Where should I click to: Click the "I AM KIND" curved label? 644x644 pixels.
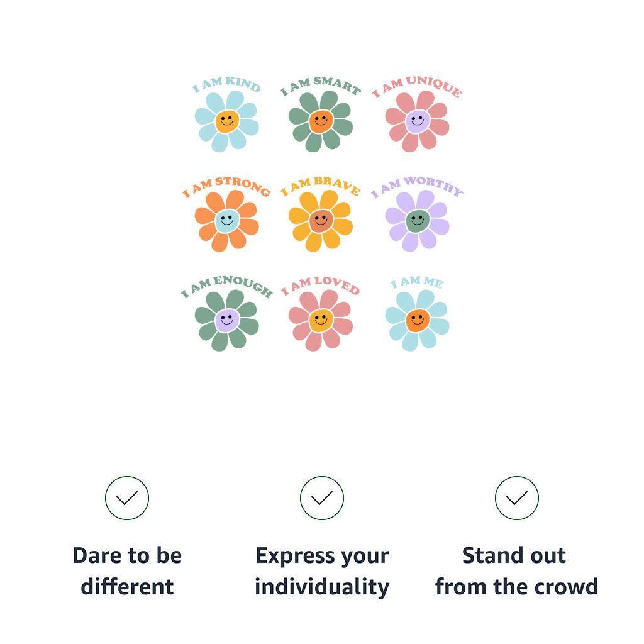(226, 84)
